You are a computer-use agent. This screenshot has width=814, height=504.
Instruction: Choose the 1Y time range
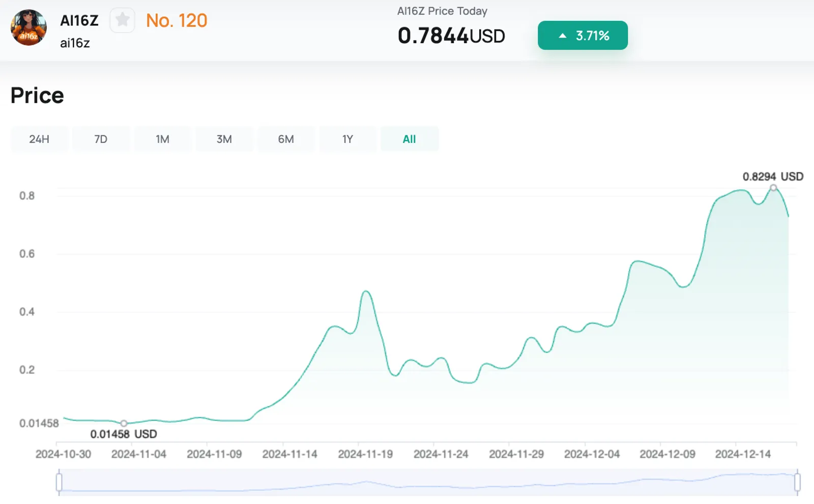[347, 139]
